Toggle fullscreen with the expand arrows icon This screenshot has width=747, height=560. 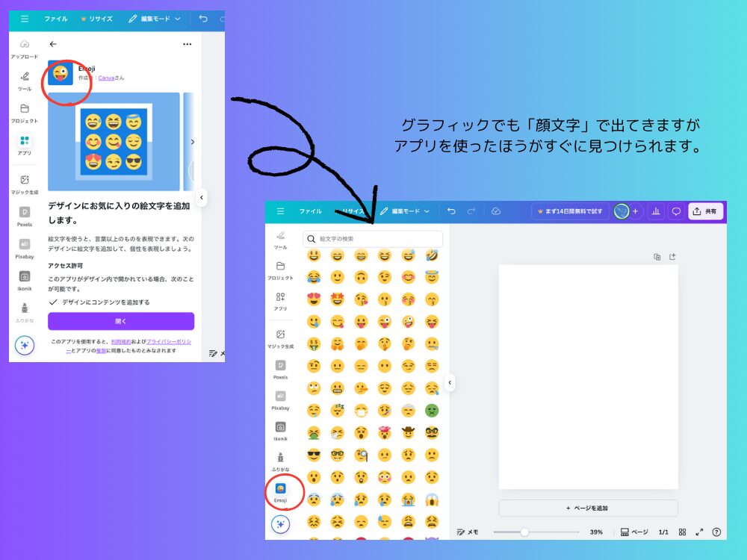pos(699,532)
